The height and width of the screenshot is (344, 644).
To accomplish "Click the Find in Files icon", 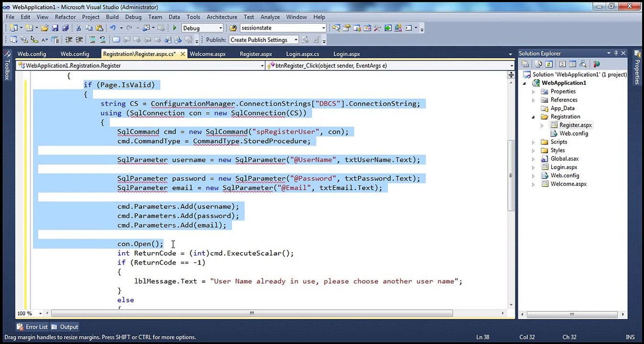I will coord(233,28).
